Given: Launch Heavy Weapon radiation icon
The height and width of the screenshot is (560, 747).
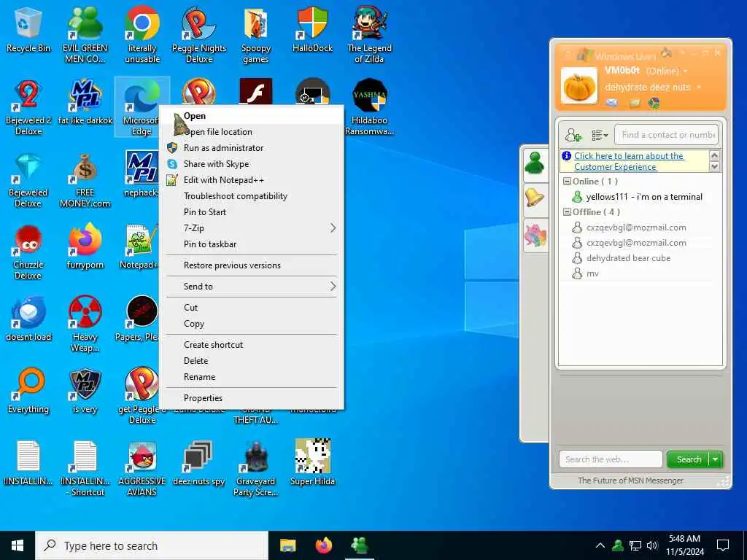Looking at the screenshot, I should tap(85, 324).
